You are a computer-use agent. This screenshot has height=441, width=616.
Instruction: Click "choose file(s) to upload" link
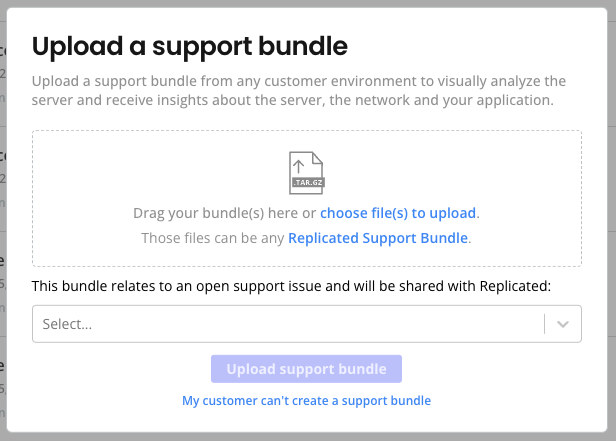(x=398, y=213)
